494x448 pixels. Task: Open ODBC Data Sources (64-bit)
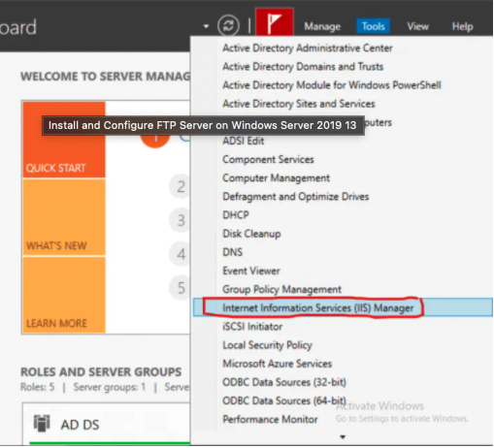[284, 400]
